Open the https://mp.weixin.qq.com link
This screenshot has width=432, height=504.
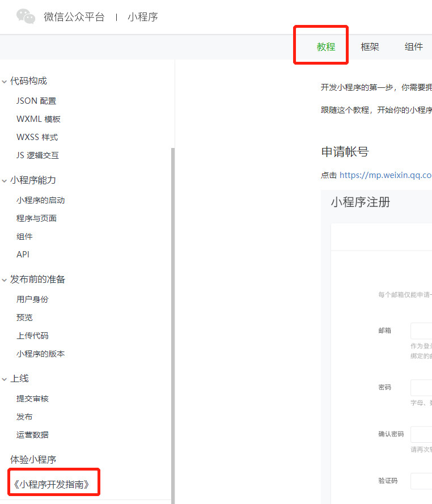386,175
